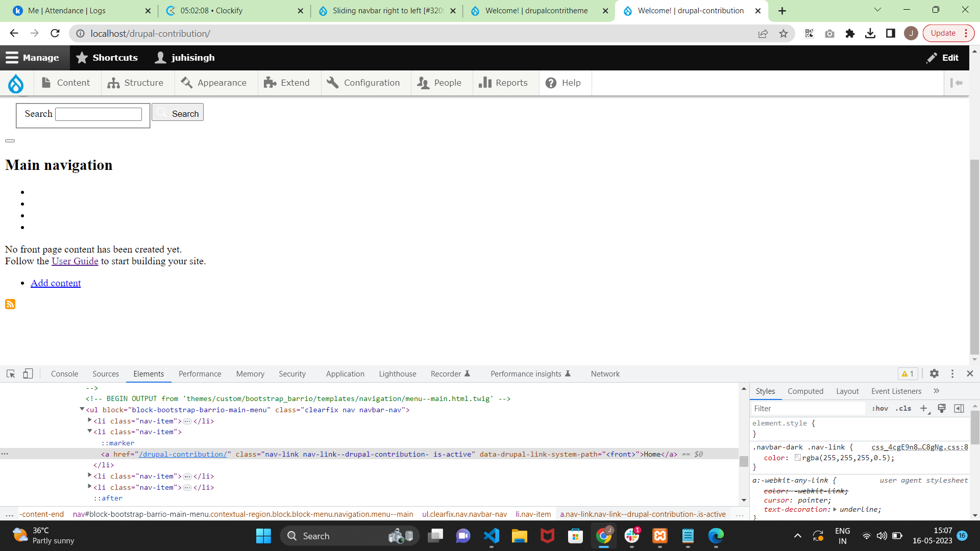Click the Drupal logo in the admin toolbar

[16, 83]
